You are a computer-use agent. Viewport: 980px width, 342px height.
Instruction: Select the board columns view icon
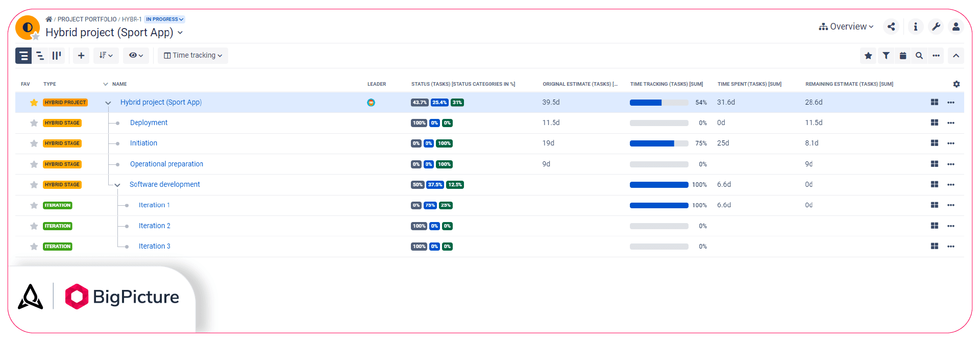click(x=57, y=56)
